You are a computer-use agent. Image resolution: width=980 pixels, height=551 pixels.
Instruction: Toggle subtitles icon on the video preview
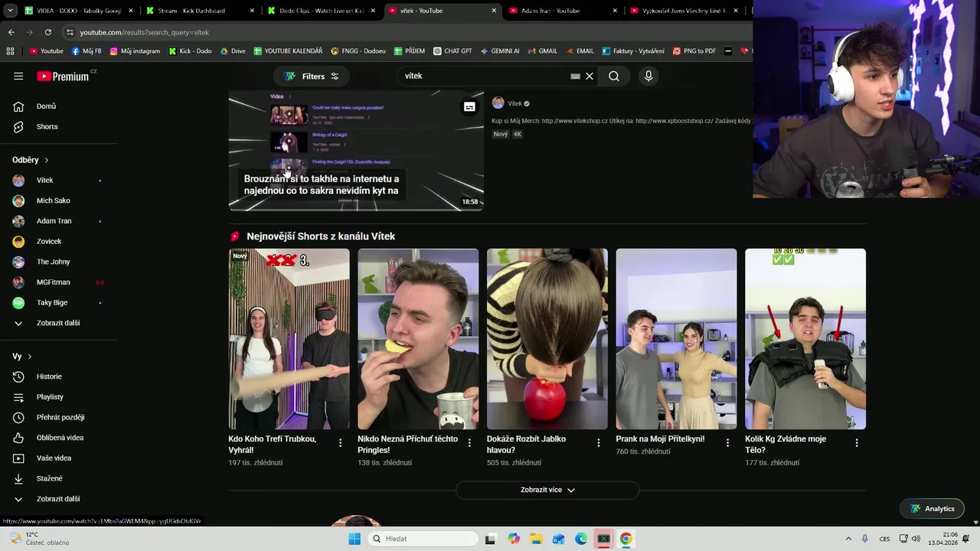469,107
